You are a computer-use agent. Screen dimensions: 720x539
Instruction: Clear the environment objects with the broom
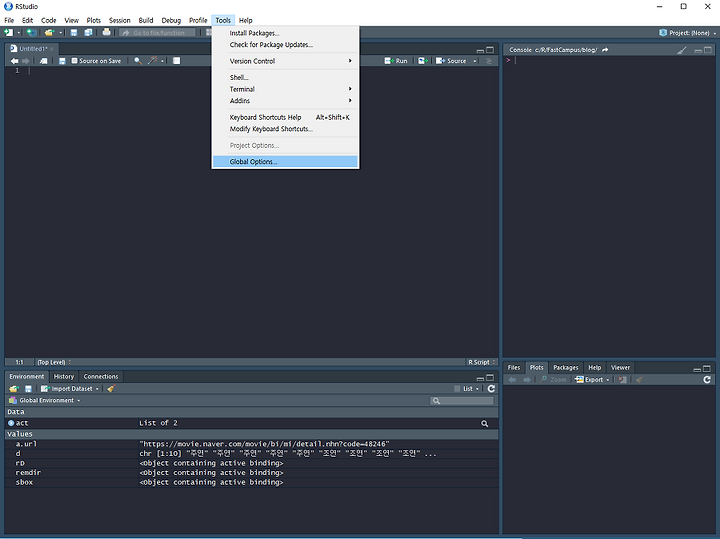pos(111,388)
